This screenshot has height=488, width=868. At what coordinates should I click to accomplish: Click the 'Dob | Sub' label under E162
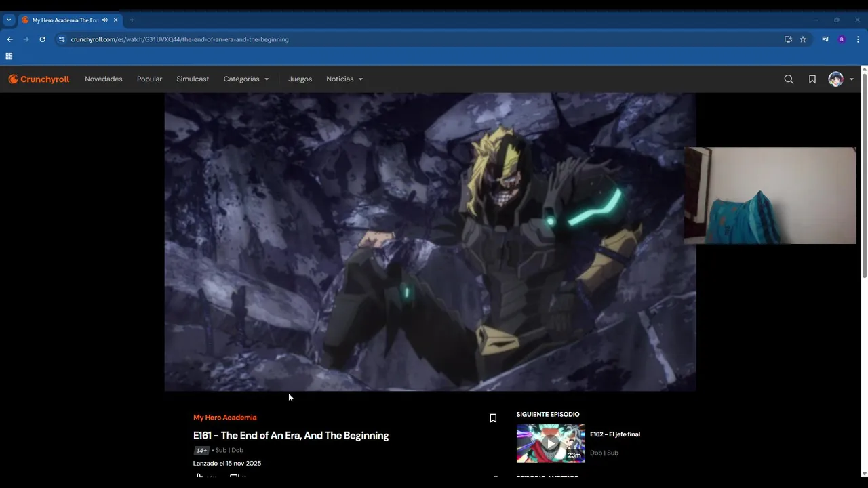click(604, 453)
